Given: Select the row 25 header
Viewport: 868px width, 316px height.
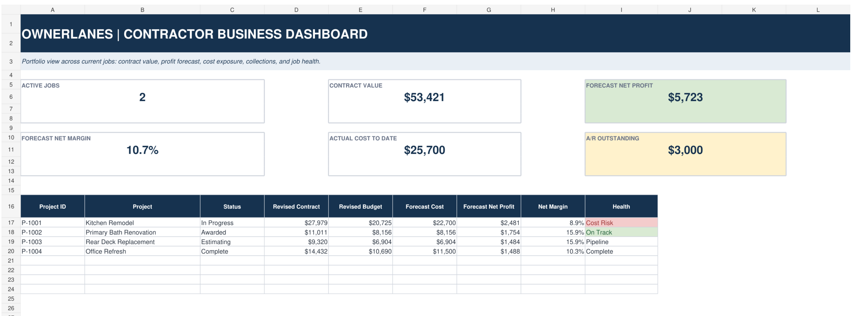Looking at the screenshot, I should (11, 299).
